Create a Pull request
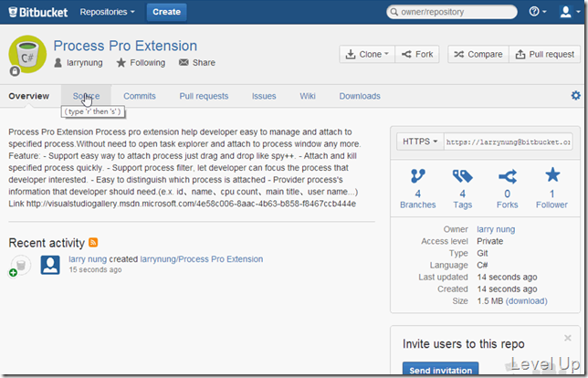Image resolution: width=588 pixels, height=378 pixels. 544,55
